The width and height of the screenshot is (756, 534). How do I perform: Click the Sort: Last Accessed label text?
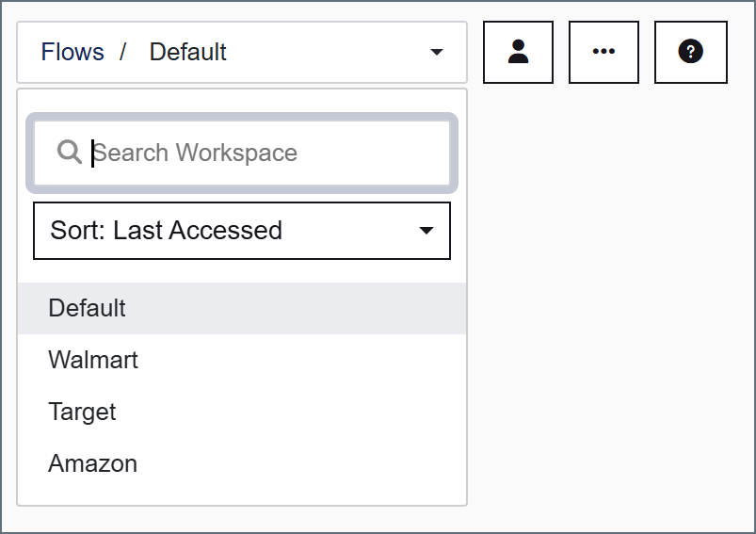166,230
